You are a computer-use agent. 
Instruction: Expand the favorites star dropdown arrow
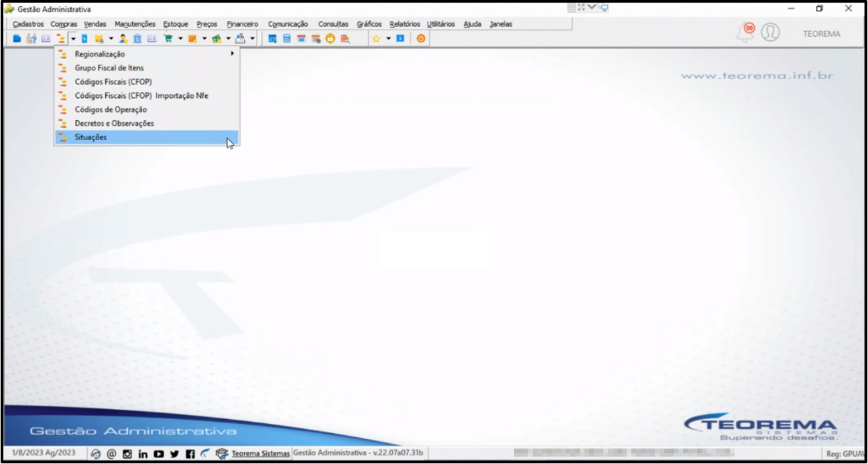tap(389, 39)
